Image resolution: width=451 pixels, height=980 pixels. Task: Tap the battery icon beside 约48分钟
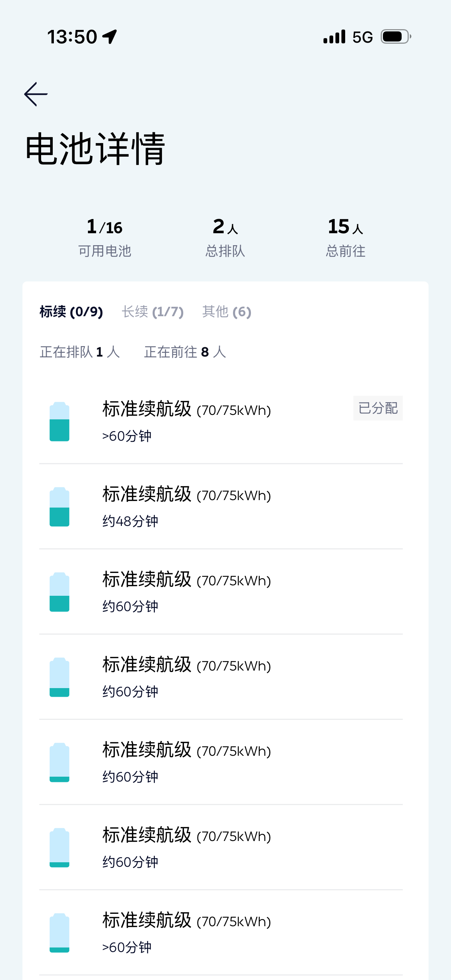59,507
